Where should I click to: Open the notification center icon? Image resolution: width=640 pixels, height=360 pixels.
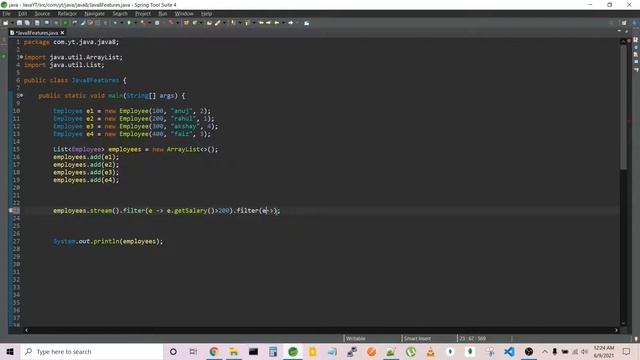(x=627, y=351)
